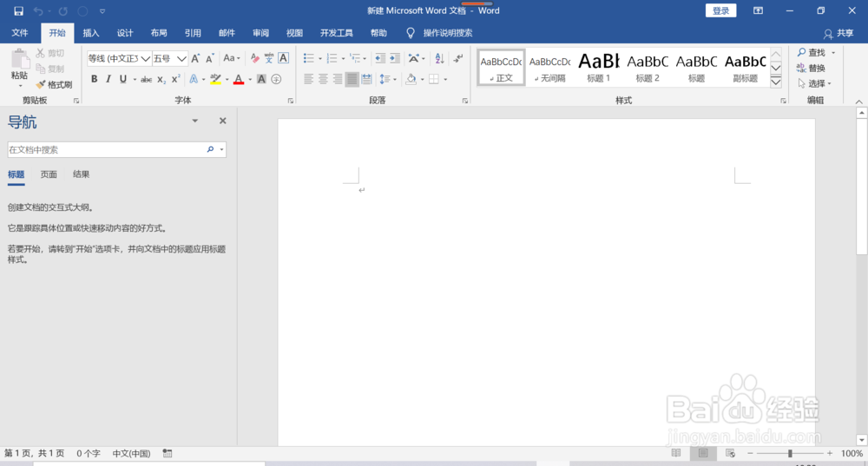The height and width of the screenshot is (466, 868).
Task: Align text right icon
Action: pos(337,79)
